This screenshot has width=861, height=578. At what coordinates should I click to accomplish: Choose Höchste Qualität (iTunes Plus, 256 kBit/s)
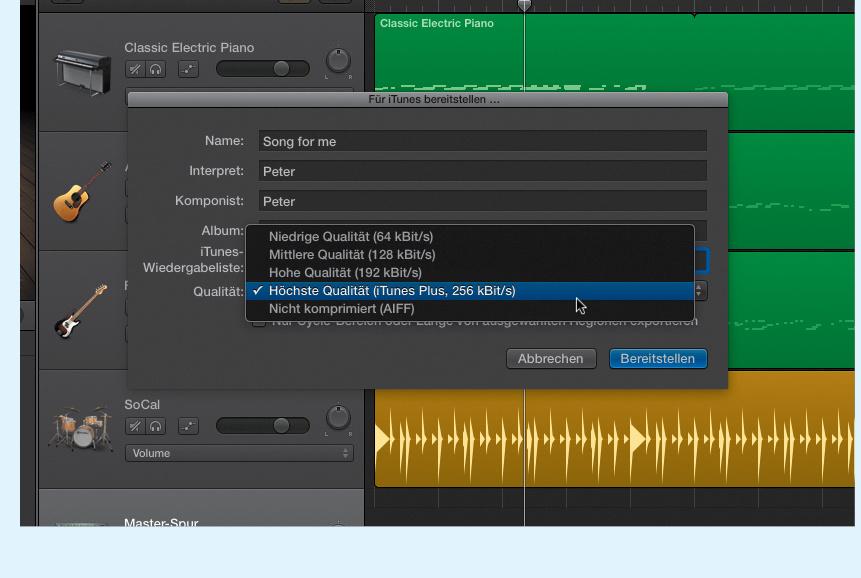pyautogui.click(x=470, y=291)
